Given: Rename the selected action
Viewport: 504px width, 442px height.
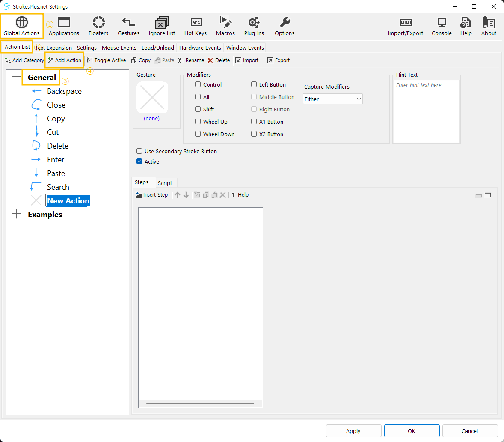Looking at the screenshot, I should point(191,60).
